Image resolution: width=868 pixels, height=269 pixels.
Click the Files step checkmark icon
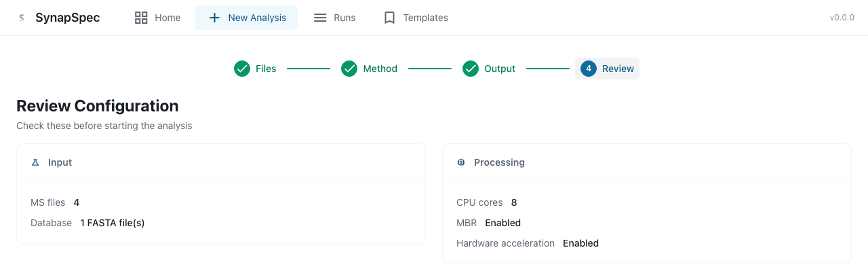(242, 69)
